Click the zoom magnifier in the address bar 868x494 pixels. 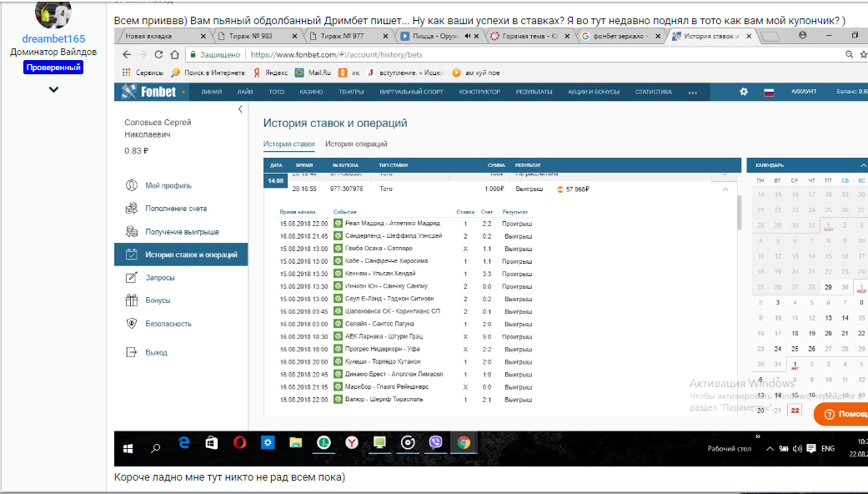click(849, 54)
